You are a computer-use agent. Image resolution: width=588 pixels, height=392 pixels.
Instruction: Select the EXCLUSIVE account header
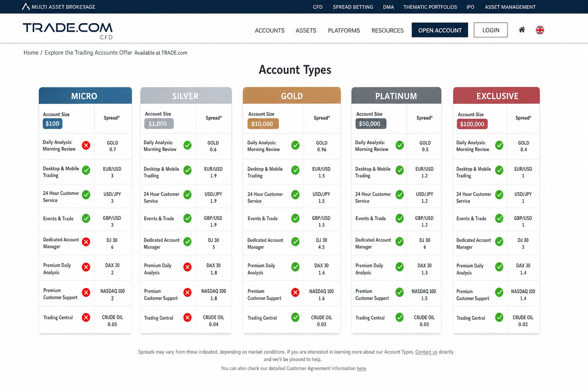[497, 96]
